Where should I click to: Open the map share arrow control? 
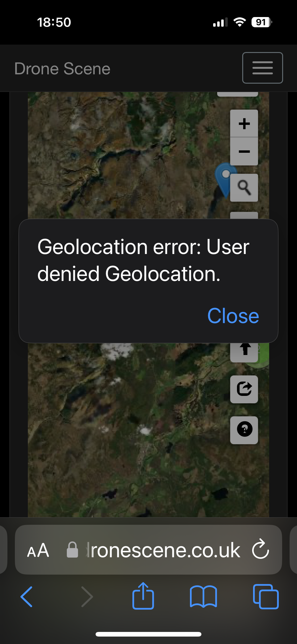(x=244, y=389)
